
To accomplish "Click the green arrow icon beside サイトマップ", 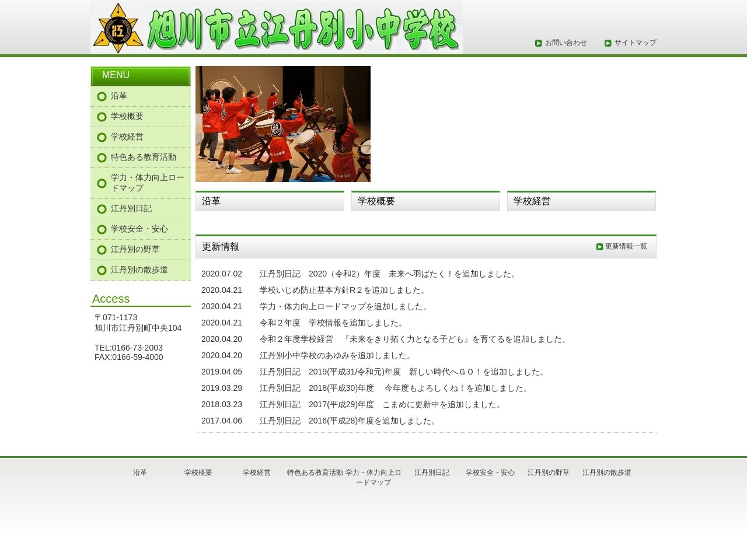I will pyautogui.click(x=608, y=43).
